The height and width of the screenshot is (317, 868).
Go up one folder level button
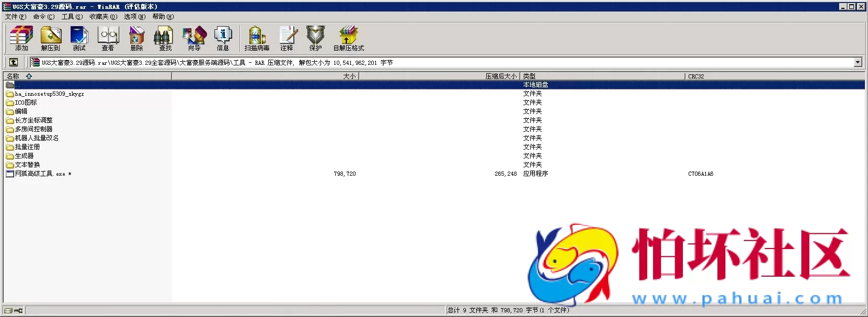(x=14, y=62)
